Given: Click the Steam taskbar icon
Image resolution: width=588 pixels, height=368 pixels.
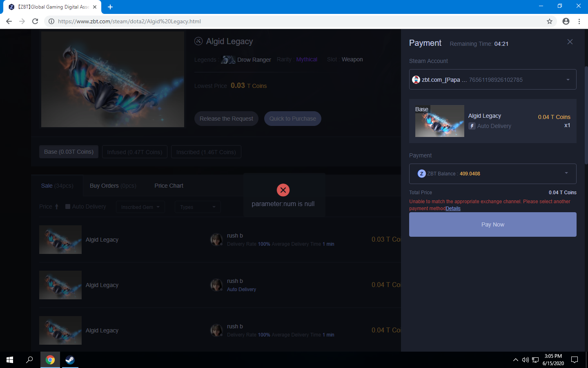Looking at the screenshot, I should click(x=70, y=360).
